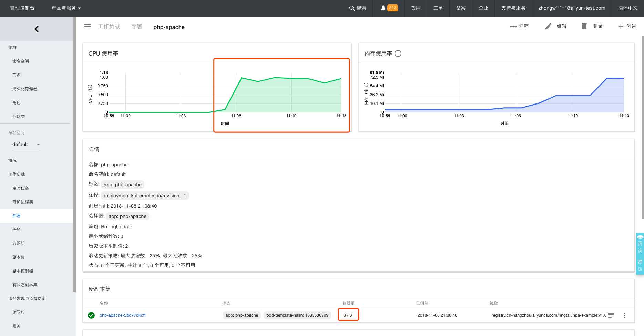
Task: Toggle the hamburger navigation menu
Action: click(88, 26)
